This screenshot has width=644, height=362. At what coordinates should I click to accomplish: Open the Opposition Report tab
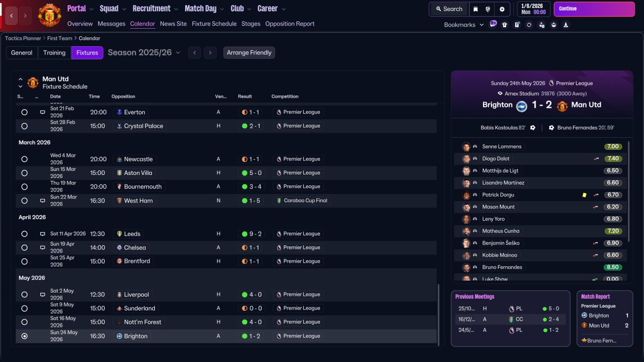[290, 24]
